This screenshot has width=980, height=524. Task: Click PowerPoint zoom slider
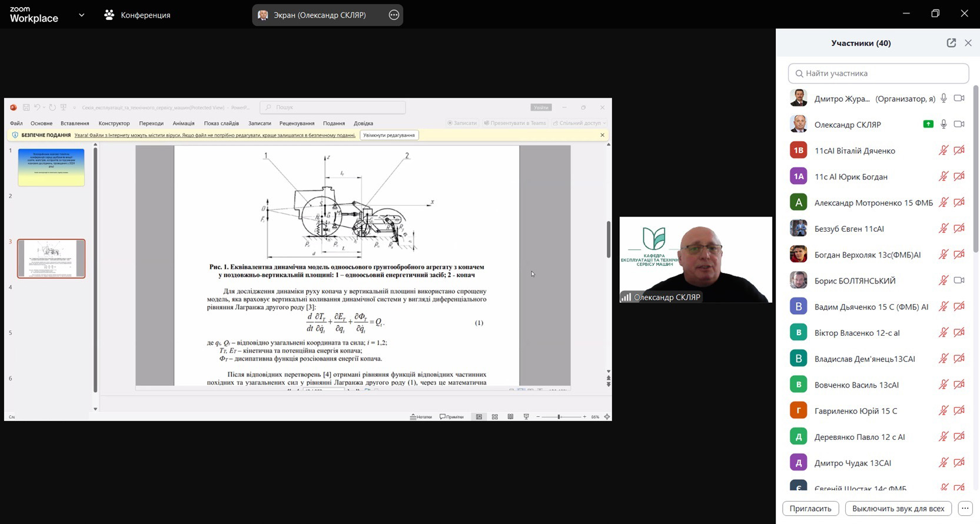click(x=559, y=417)
